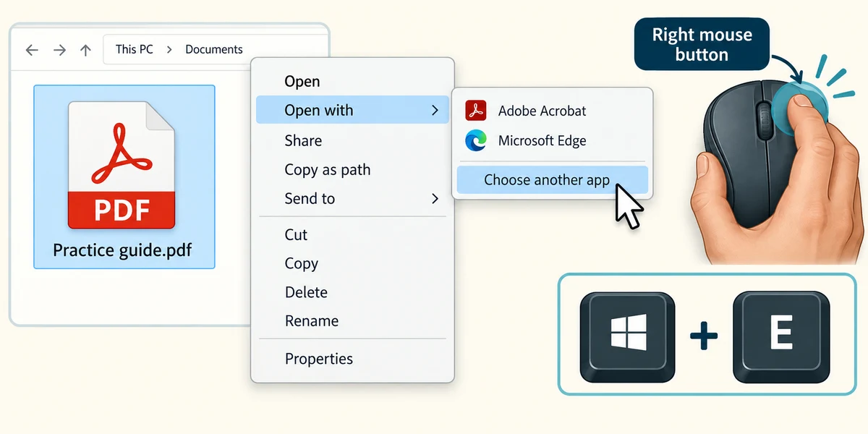Select Share in the context menu
Screen dimensions: 868x434
point(352,141)
